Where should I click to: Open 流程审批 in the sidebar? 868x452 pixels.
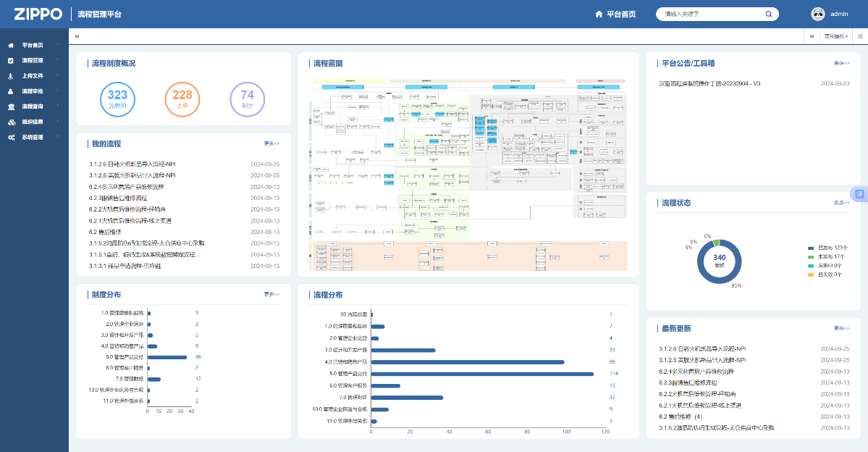pos(33,91)
